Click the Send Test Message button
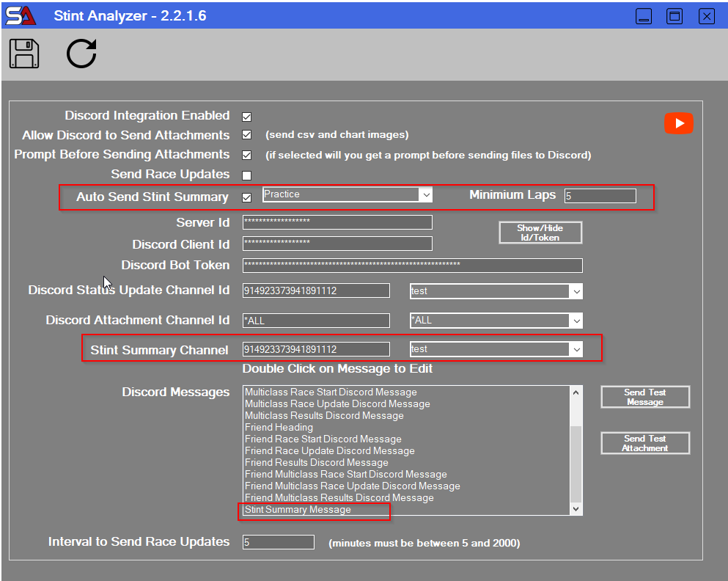728x581 pixels. [x=645, y=397]
